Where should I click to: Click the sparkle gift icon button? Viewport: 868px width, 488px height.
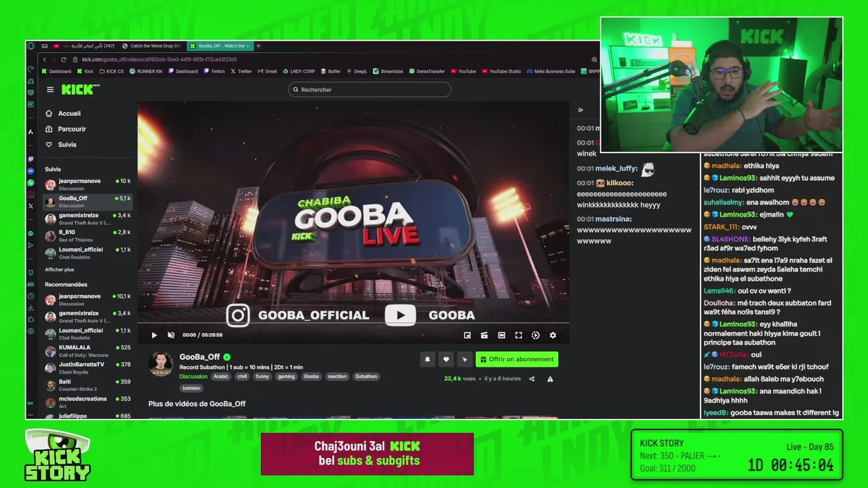[465, 359]
